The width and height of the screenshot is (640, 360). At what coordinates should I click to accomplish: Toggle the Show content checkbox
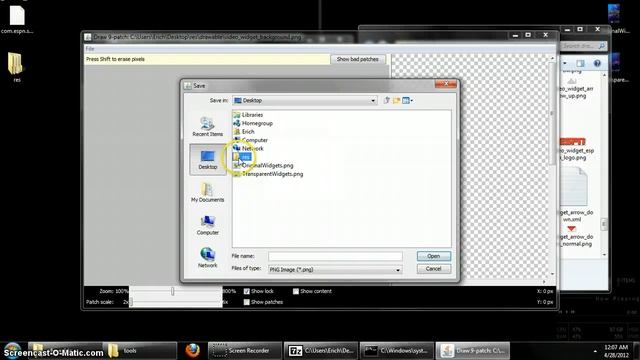tap(296, 291)
